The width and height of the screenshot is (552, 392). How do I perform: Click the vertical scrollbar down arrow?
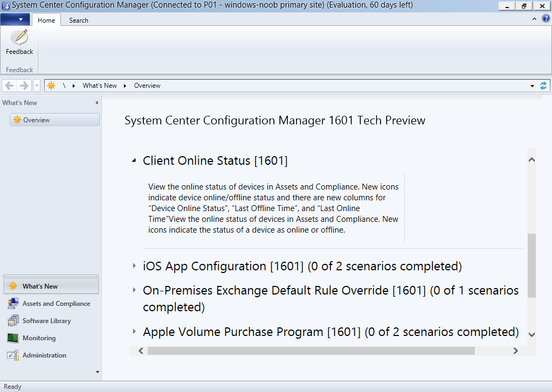pos(532,334)
